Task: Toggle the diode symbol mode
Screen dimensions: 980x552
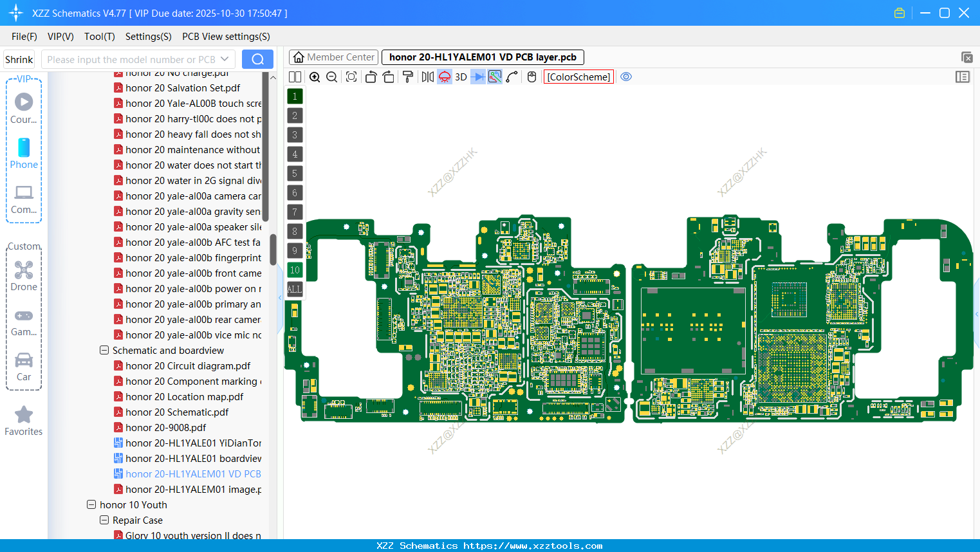Action: (x=477, y=77)
